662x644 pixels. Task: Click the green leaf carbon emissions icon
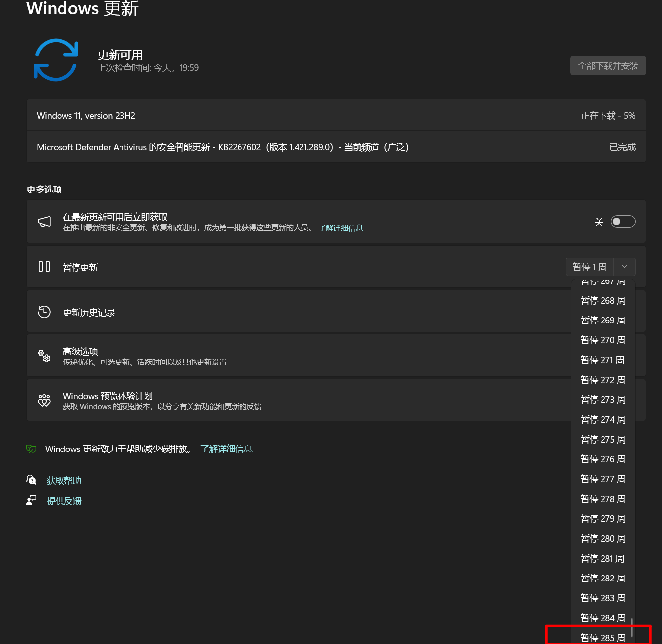coord(31,449)
